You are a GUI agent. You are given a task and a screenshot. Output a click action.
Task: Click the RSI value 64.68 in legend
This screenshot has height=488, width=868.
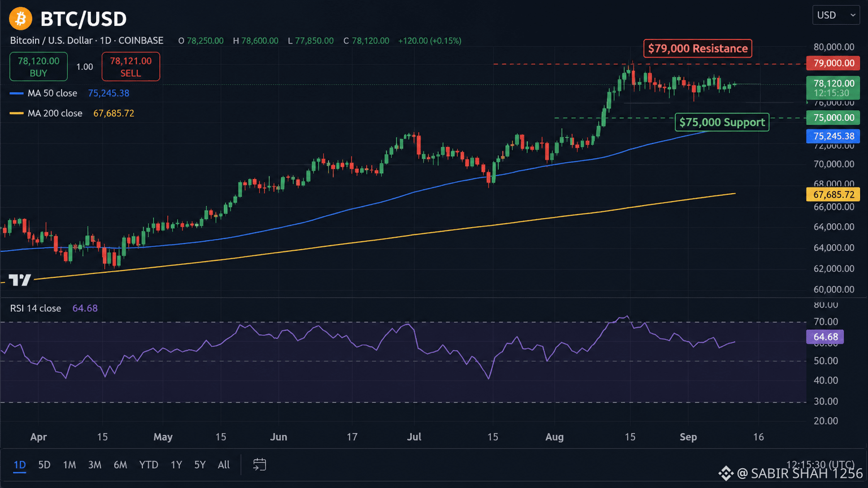85,308
